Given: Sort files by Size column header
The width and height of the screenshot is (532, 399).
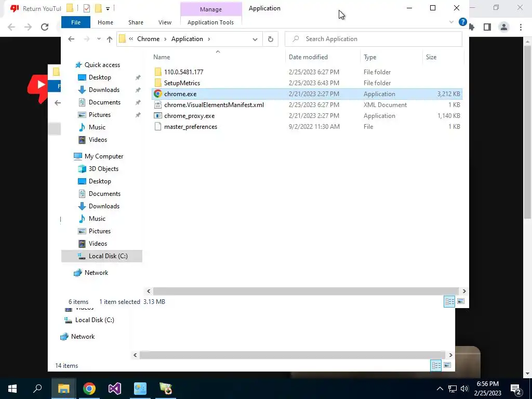Looking at the screenshot, I should pyautogui.click(x=431, y=57).
